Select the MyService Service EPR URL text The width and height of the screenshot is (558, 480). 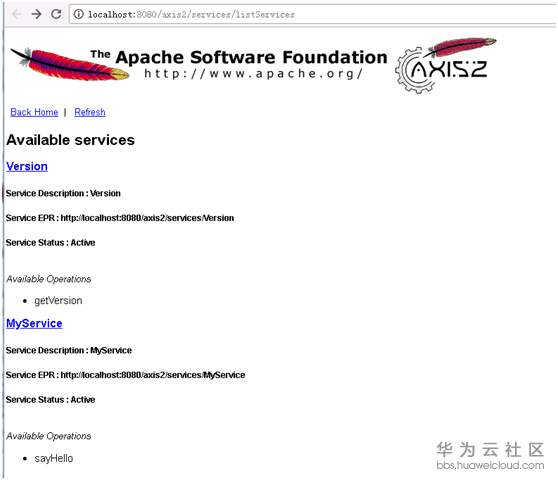pyautogui.click(x=153, y=375)
